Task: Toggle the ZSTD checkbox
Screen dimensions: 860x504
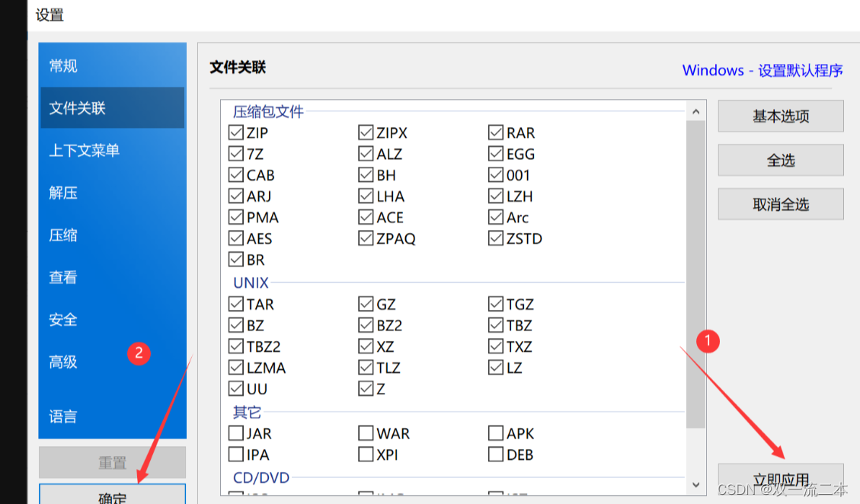Action: (x=496, y=238)
